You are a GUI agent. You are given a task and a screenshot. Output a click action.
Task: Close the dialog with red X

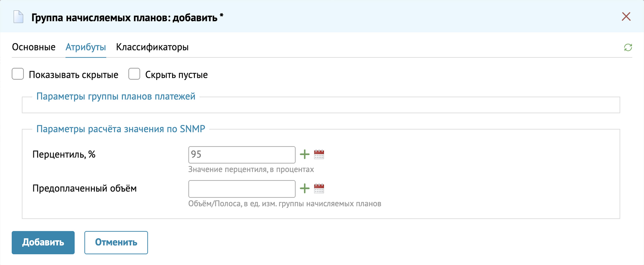tap(626, 17)
